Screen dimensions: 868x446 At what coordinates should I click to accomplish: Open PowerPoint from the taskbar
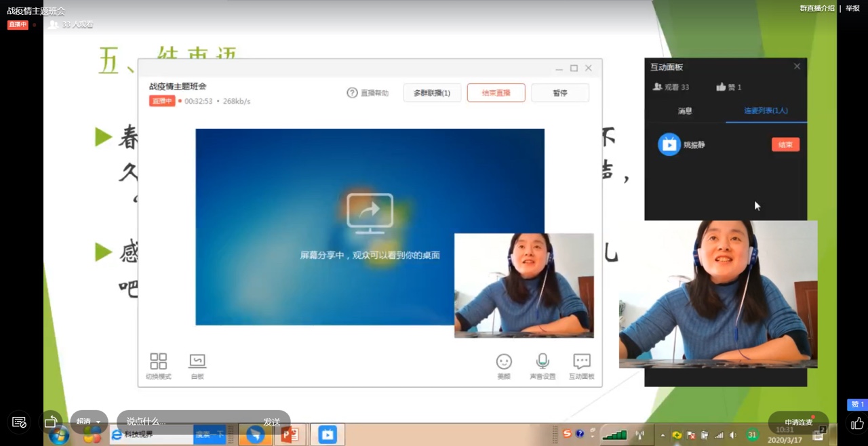(x=290, y=434)
